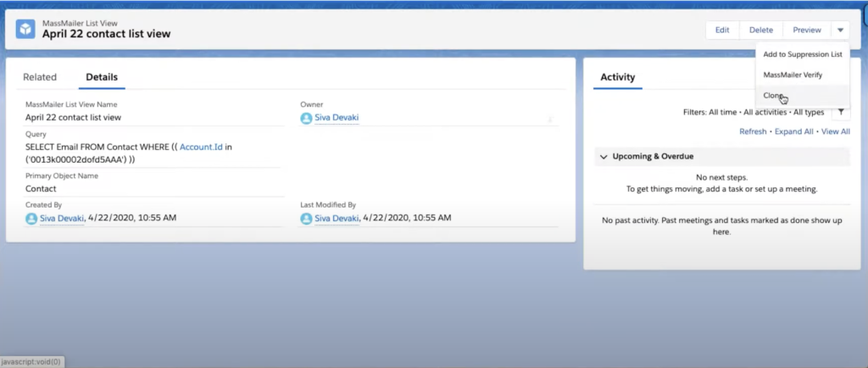868x368 pixels.
Task: Open the Details tab
Action: click(102, 77)
